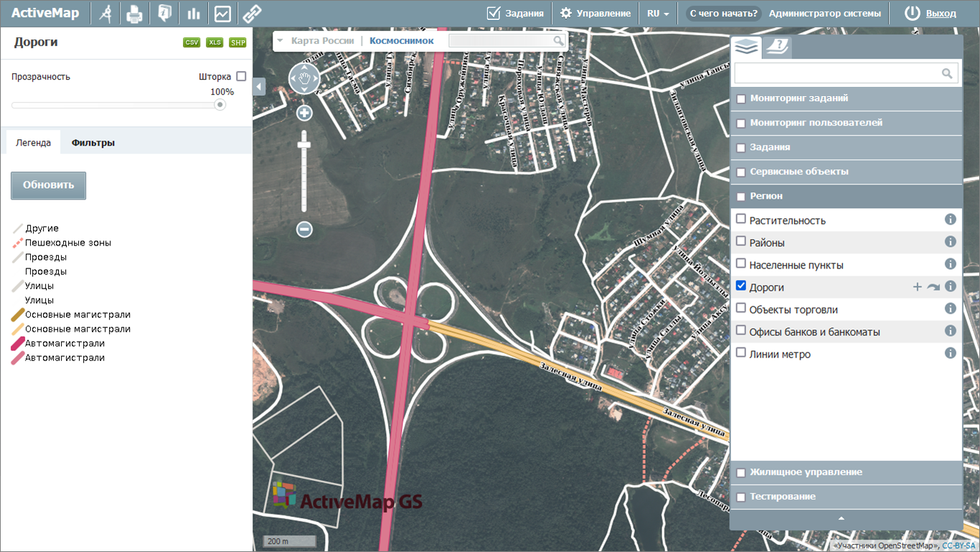Enable the Линии метро layer checkbox

741,352
